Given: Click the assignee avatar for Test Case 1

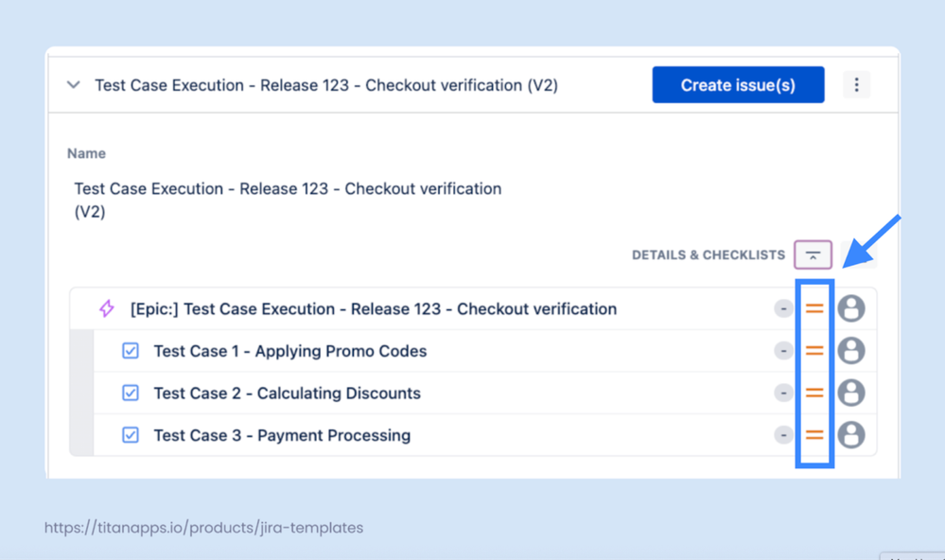Looking at the screenshot, I should (x=851, y=351).
